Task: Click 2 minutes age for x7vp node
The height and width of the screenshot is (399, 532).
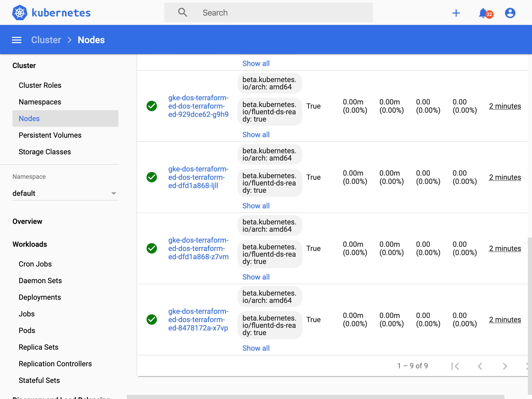Action: point(505,320)
